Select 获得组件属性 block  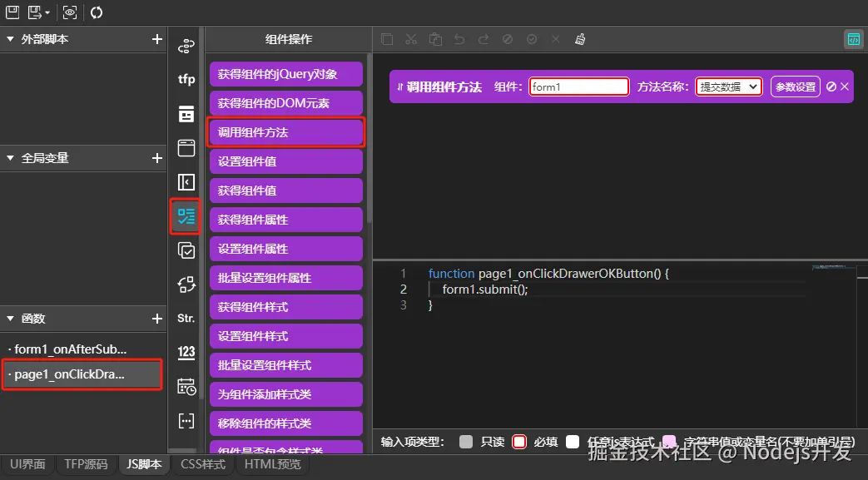coord(286,220)
